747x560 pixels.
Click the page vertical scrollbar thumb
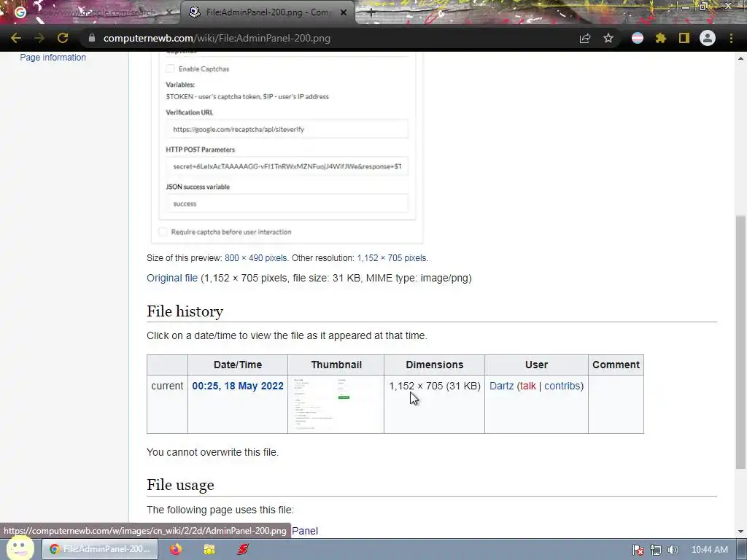[x=740, y=341]
